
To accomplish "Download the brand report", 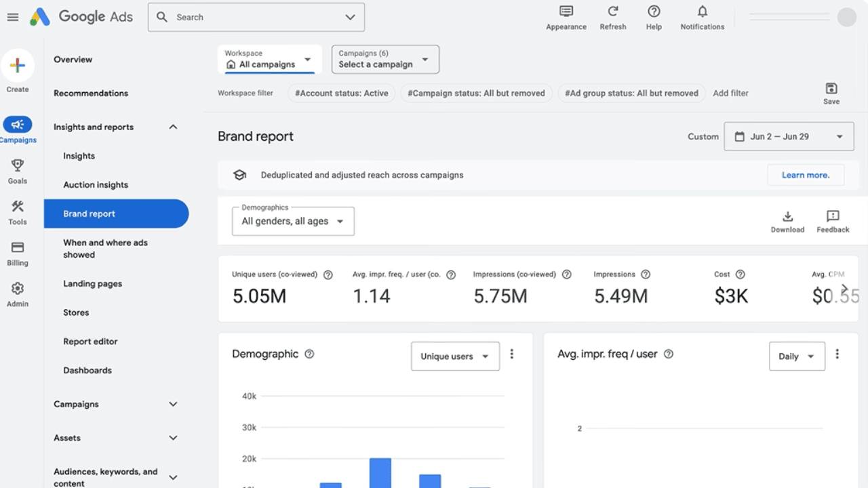I will coord(787,217).
